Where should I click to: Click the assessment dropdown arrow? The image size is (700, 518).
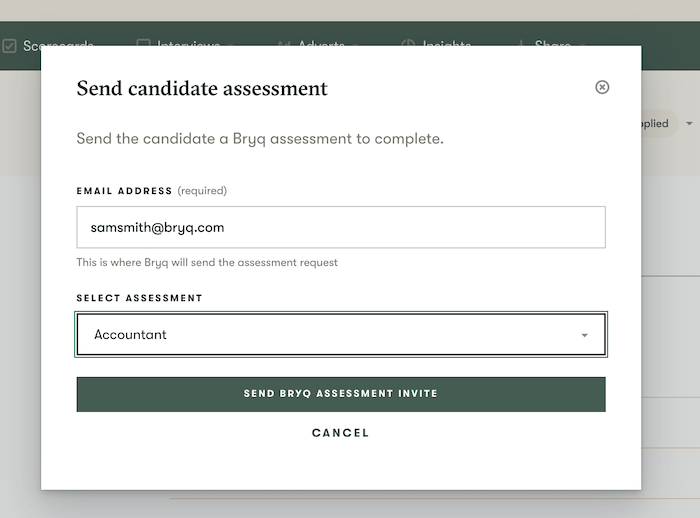pos(585,335)
